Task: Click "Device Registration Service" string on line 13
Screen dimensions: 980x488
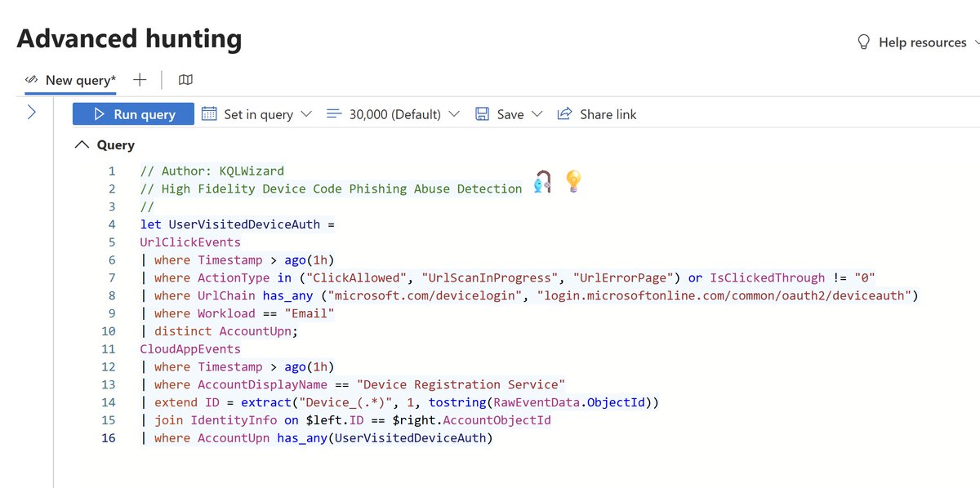Action: 461,384
